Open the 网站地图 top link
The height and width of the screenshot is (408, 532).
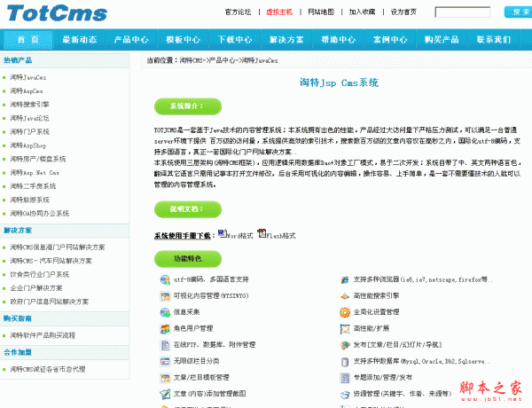(321, 12)
